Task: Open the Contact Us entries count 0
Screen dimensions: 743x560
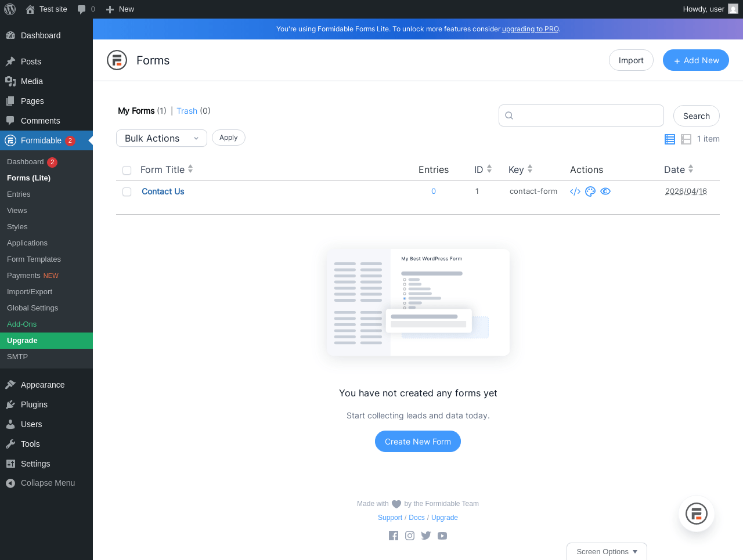Action: [434, 192]
